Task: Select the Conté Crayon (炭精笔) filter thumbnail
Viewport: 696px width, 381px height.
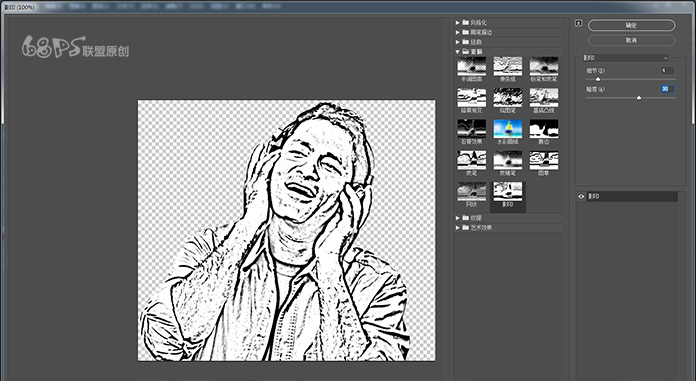Action: (508, 160)
